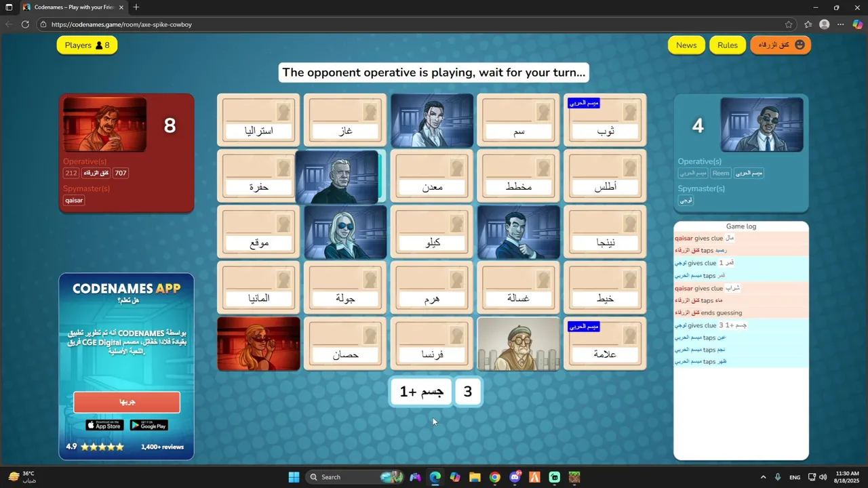Click the red spymaster tag qaisar
868x488 pixels.
pos(74,200)
